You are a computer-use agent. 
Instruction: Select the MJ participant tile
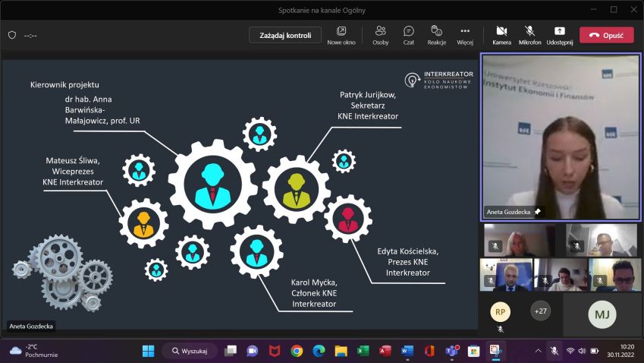click(602, 314)
